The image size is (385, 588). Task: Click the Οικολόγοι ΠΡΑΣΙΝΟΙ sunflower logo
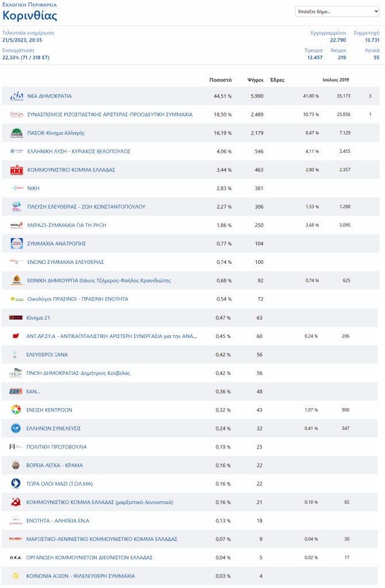17,299
